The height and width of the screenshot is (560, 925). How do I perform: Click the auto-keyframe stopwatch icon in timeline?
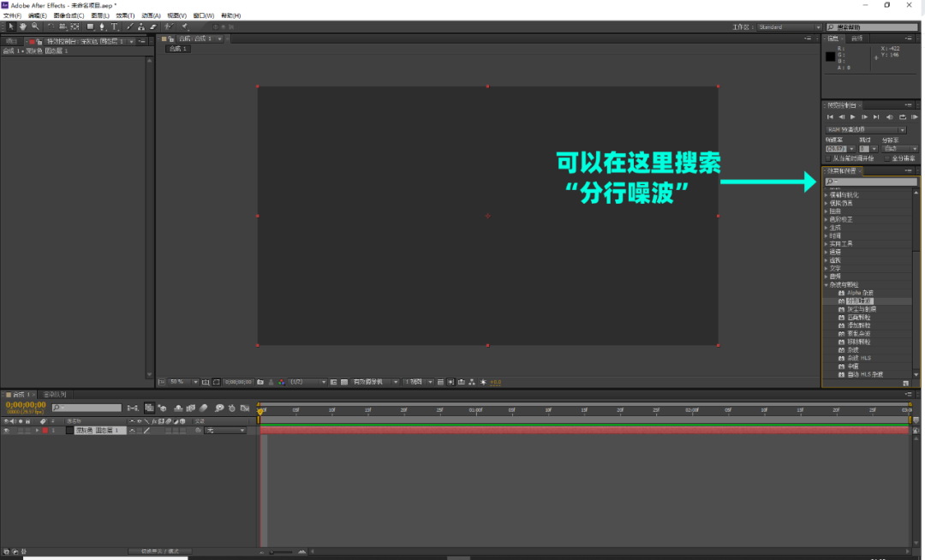[232, 408]
